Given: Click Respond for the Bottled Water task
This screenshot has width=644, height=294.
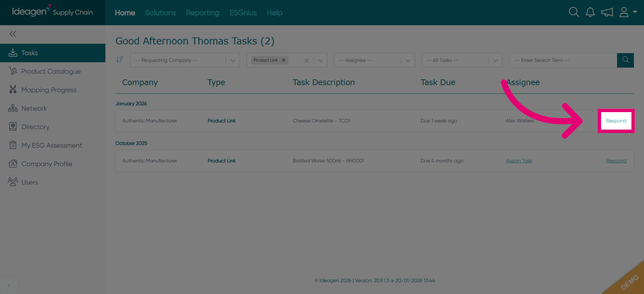Looking at the screenshot, I should point(616,161).
